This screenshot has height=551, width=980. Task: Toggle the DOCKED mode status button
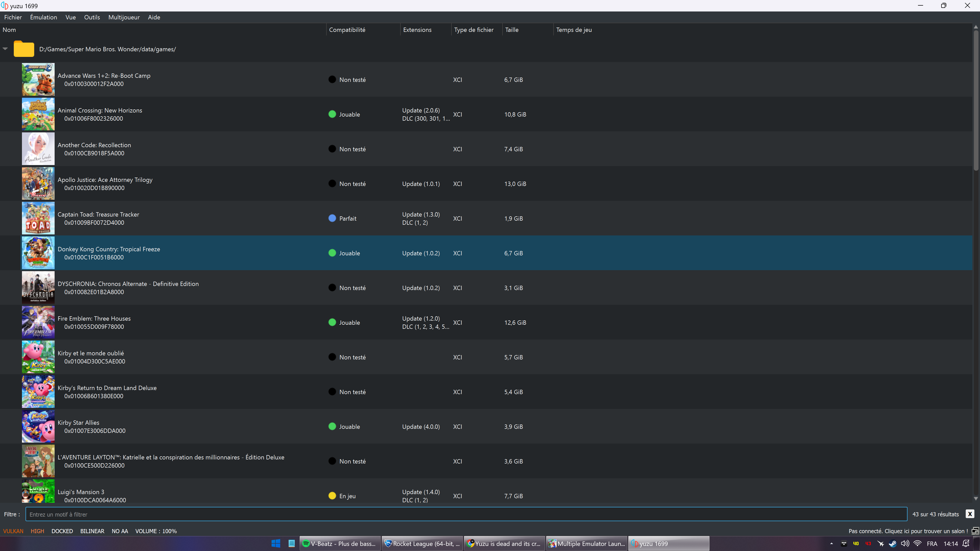[62, 531]
